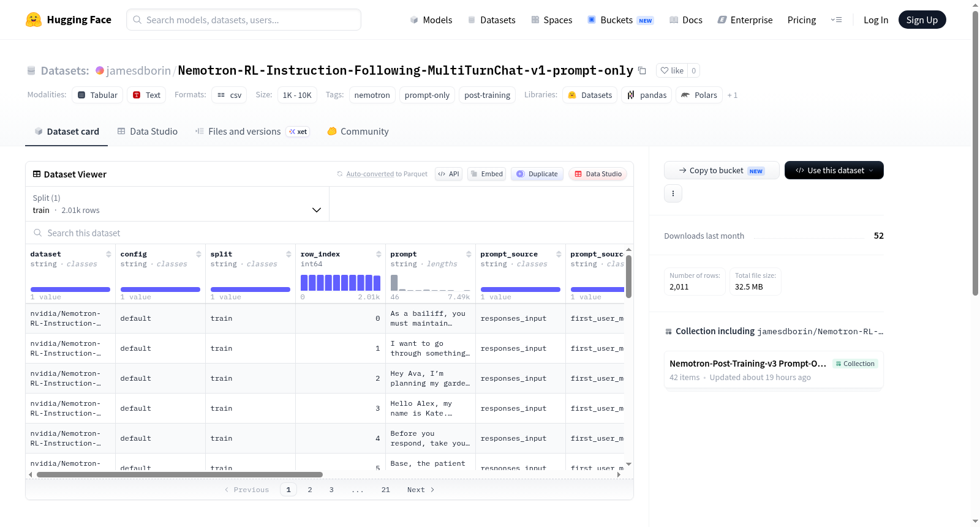Switch to the Data Studio tab
980x527 pixels.
(148, 132)
